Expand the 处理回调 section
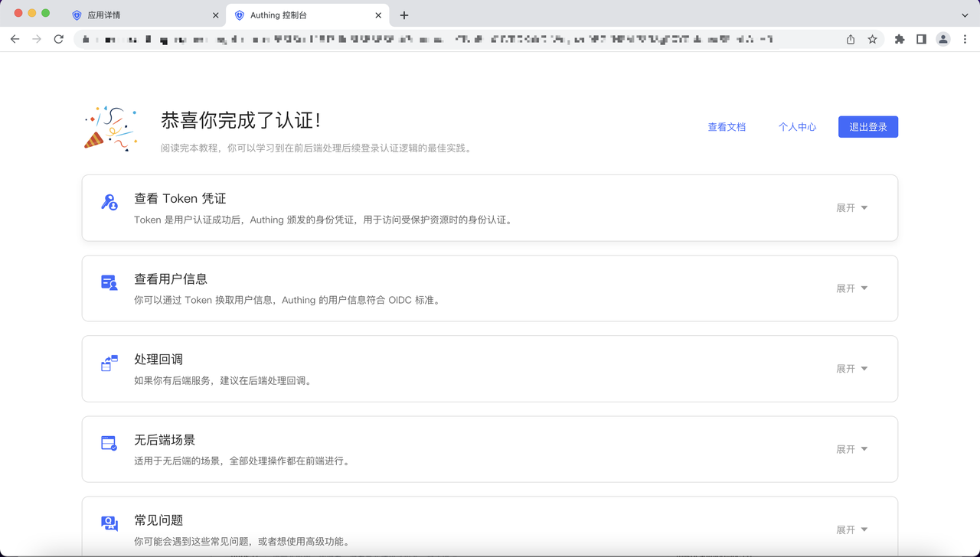Image resolution: width=980 pixels, height=557 pixels. (x=851, y=368)
